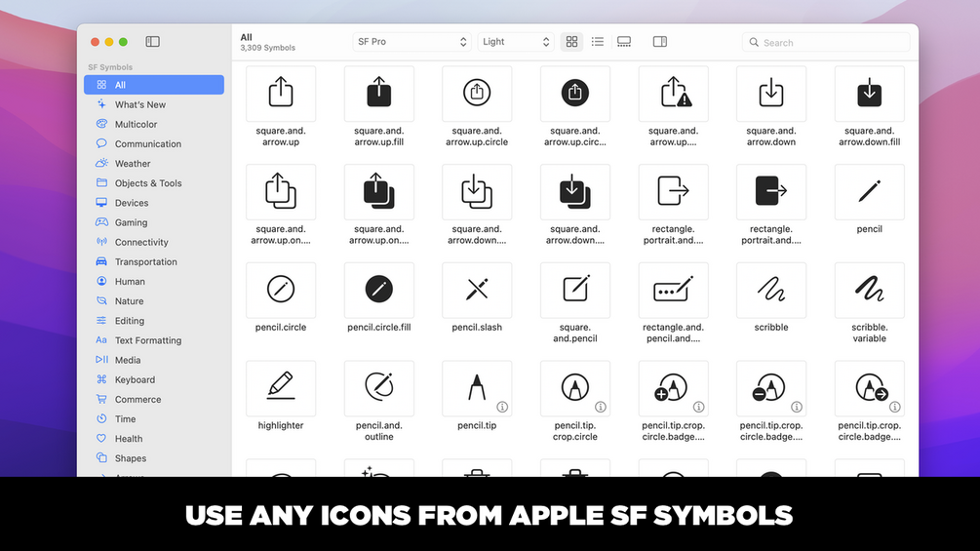Open the Human category
Screen dimensions: 980x551
(154, 282)
